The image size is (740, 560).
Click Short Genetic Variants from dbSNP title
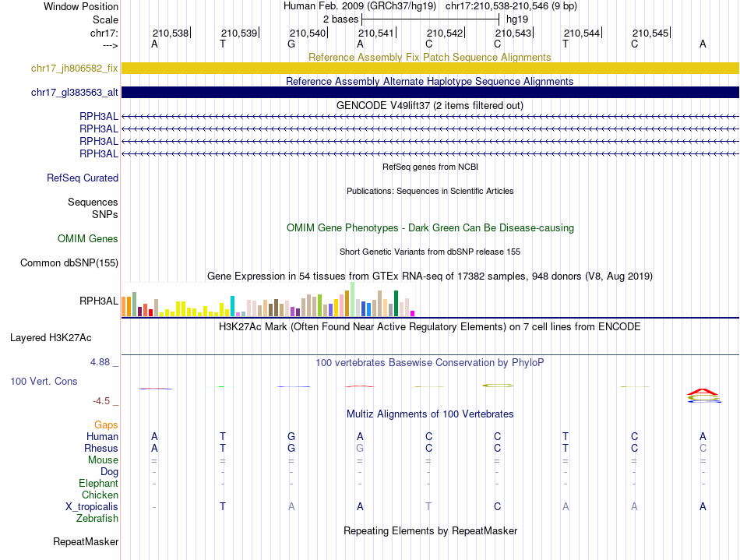[x=430, y=252]
